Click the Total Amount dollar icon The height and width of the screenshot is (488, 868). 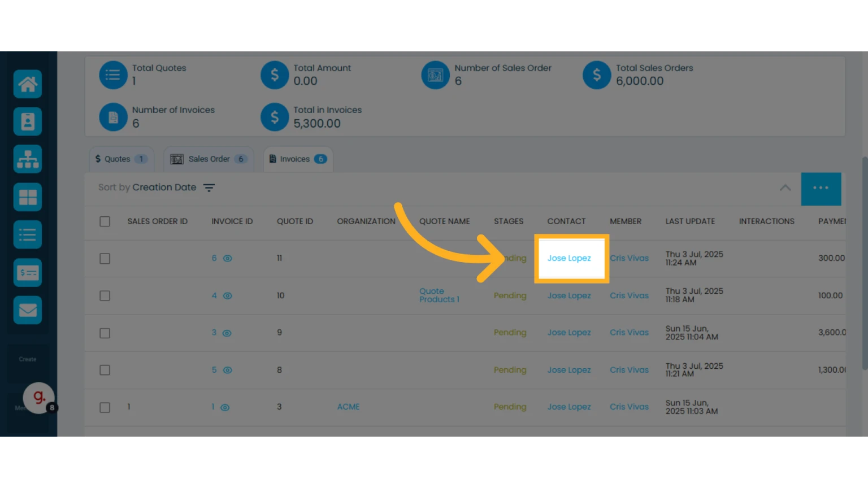tap(275, 75)
